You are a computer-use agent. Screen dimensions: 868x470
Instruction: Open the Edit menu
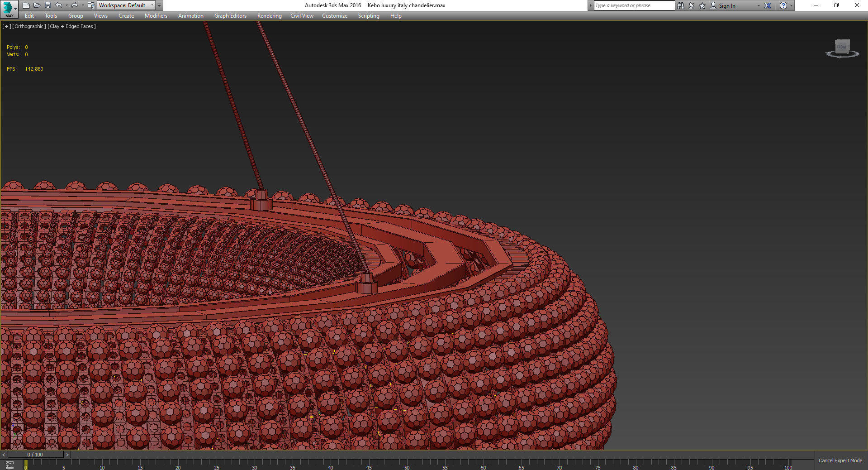(x=29, y=16)
